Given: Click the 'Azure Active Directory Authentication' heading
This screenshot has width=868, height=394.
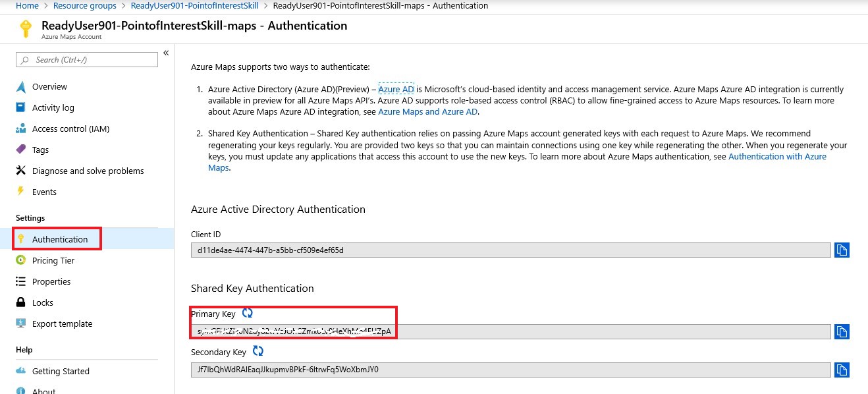Looking at the screenshot, I should 278,209.
